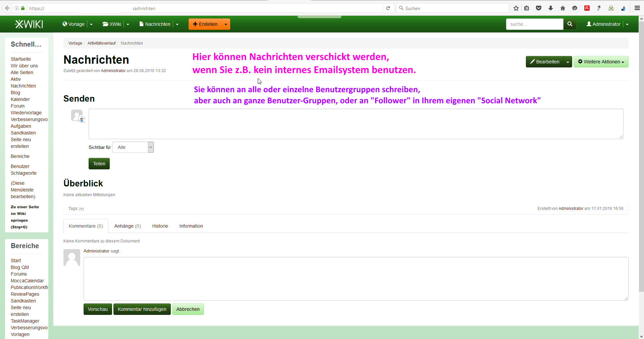Open the Kalender link in sidebar

click(20, 99)
